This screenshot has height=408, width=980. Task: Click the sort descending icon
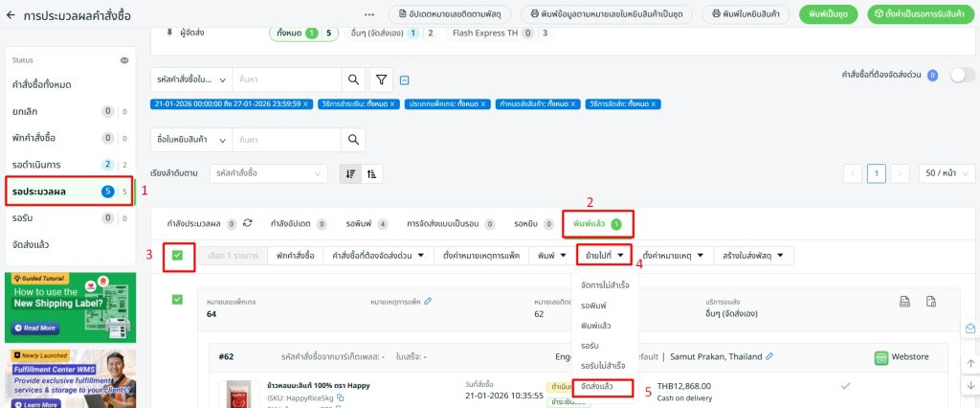351,173
